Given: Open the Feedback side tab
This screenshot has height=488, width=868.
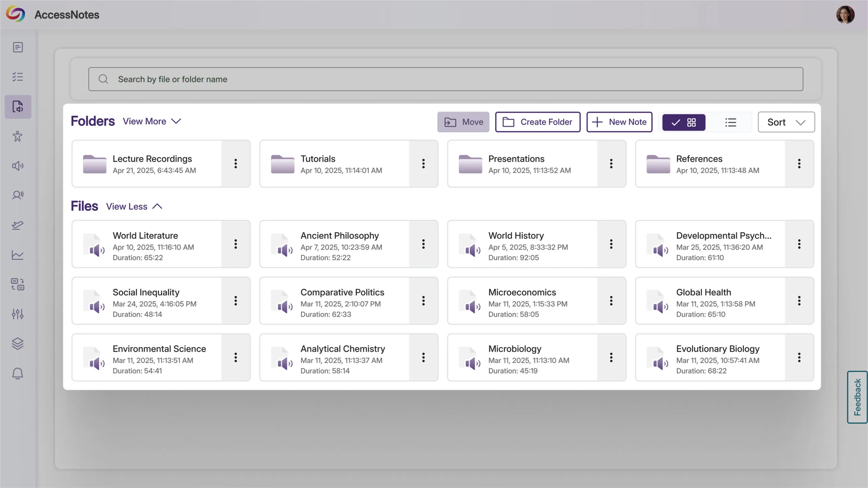Looking at the screenshot, I should 857,397.
